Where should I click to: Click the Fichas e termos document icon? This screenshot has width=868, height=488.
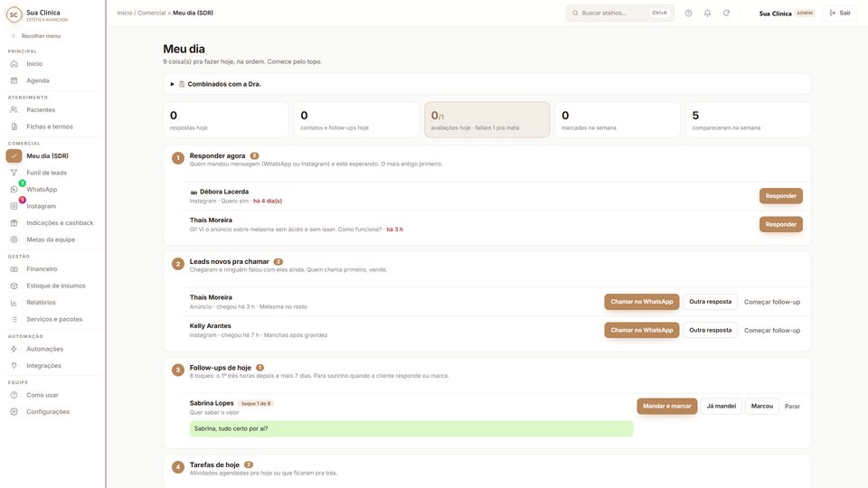coord(14,127)
